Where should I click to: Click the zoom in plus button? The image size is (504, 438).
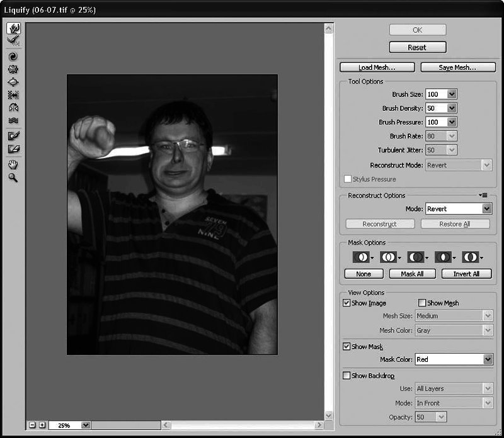coord(42,425)
